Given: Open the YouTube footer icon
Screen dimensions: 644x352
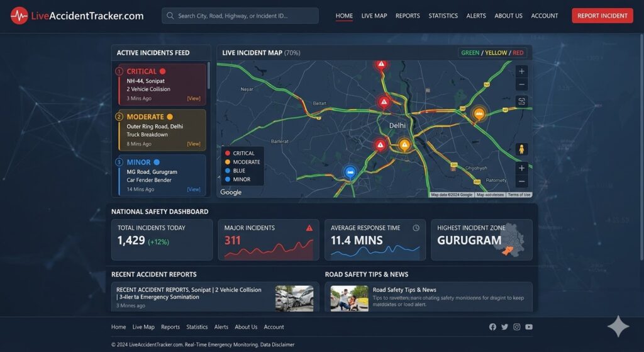Looking at the screenshot, I should 529,327.
